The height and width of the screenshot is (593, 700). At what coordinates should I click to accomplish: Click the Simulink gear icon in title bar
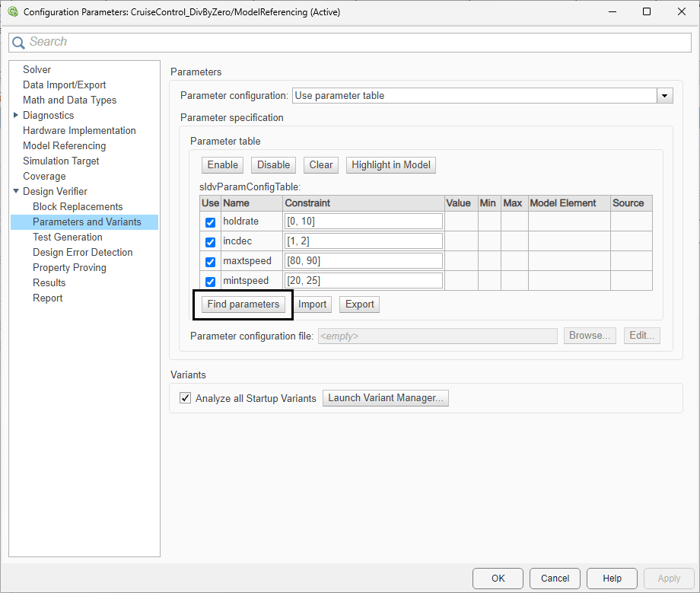pos(14,11)
